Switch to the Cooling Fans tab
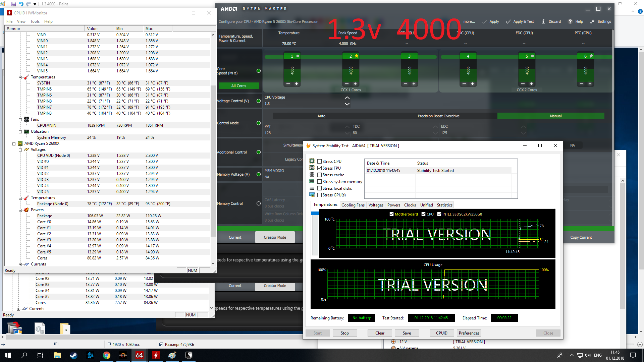This screenshot has width=644, height=362. [353, 205]
